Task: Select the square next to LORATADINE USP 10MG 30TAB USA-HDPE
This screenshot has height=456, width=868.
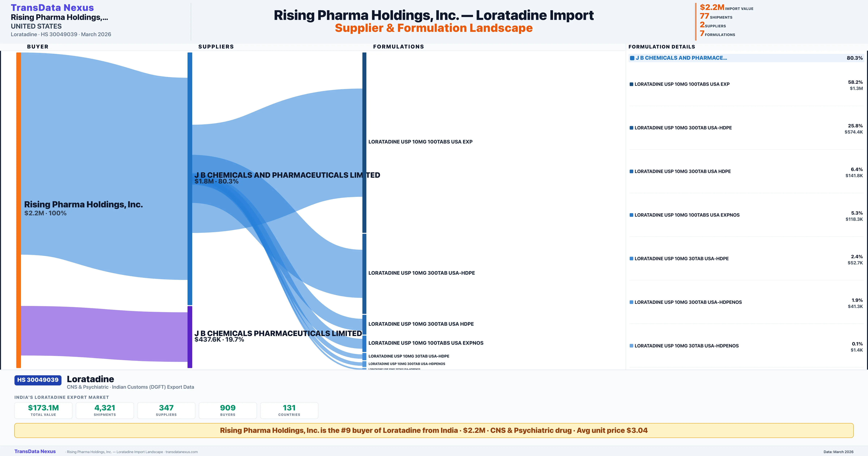Action: pos(631,258)
